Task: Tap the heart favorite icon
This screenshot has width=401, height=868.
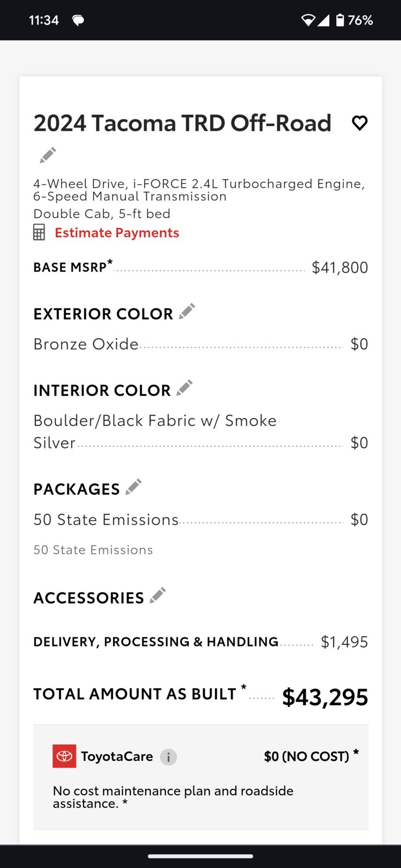Action: tap(360, 123)
